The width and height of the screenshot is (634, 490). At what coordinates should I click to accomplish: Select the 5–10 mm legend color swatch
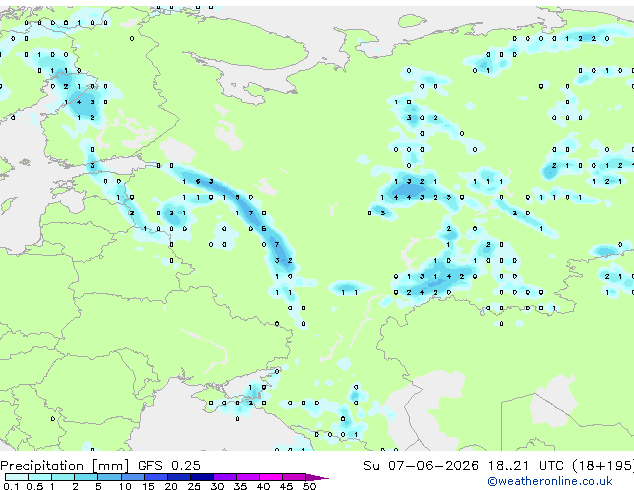pos(110,477)
